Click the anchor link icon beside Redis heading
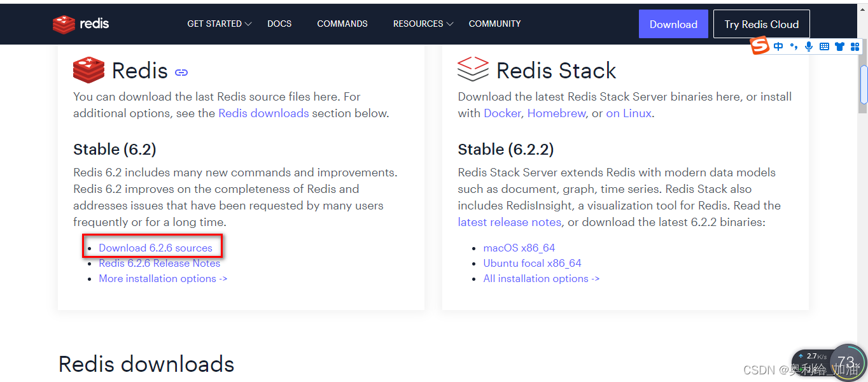The width and height of the screenshot is (868, 382). [181, 72]
